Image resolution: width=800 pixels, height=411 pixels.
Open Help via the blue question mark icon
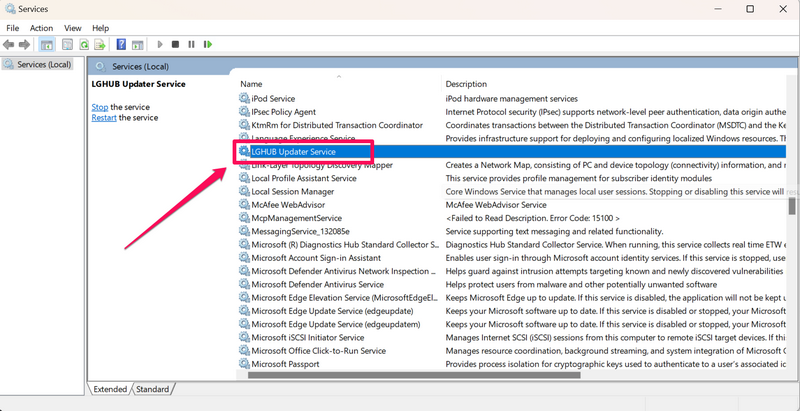121,44
